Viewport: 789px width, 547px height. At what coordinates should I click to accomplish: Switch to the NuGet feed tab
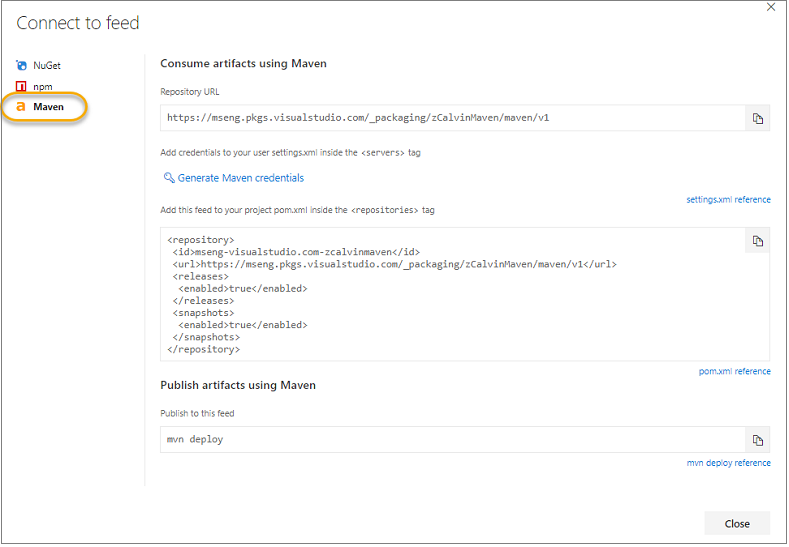pos(47,66)
